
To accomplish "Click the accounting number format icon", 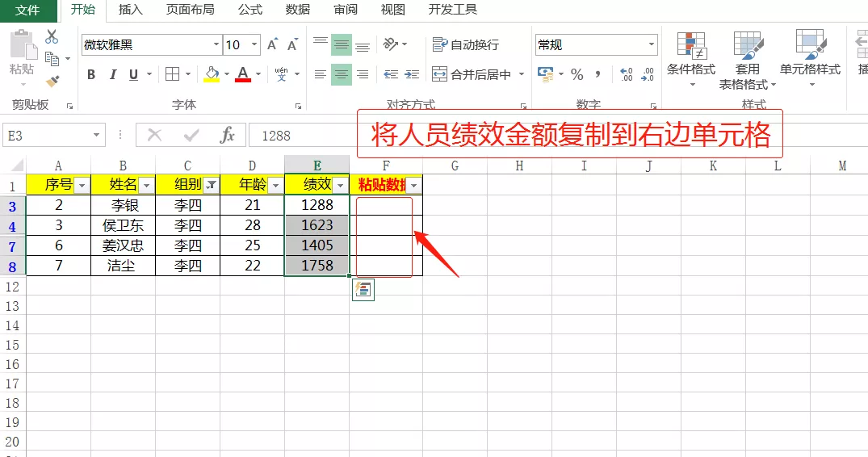I will pyautogui.click(x=545, y=74).
